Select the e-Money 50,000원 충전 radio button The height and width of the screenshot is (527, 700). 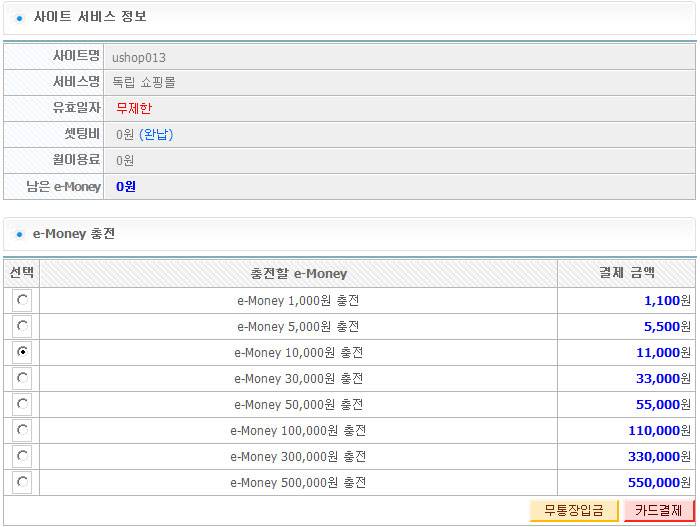[22, 404]
